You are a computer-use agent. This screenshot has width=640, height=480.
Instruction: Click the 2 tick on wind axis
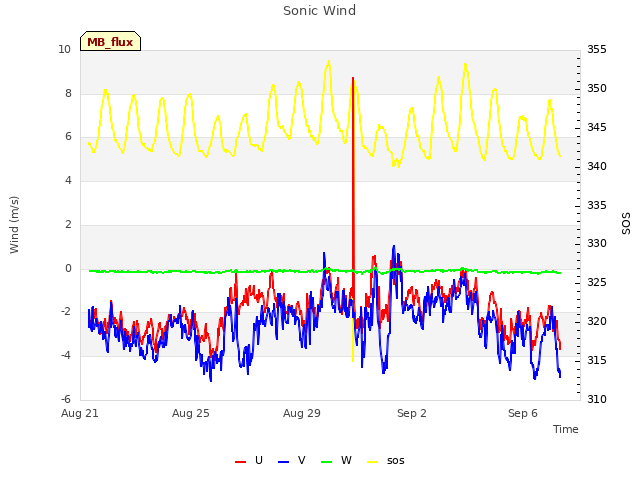point(68,224)
